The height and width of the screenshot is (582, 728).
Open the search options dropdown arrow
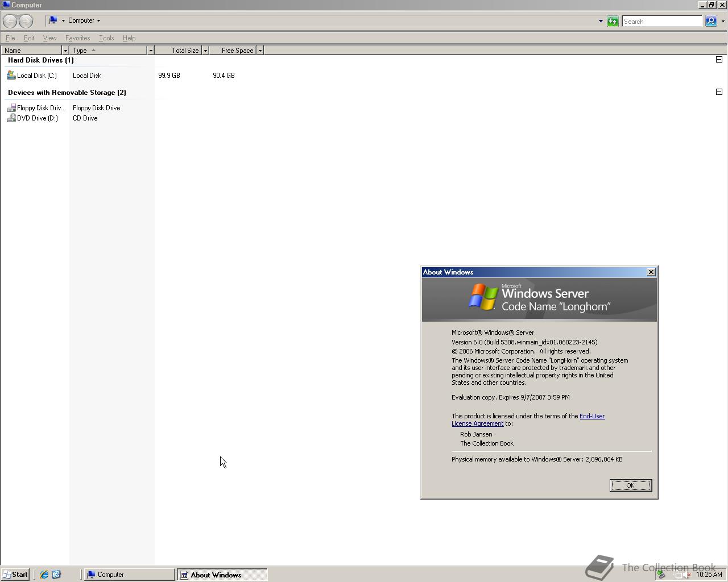(x=723, y=21)
